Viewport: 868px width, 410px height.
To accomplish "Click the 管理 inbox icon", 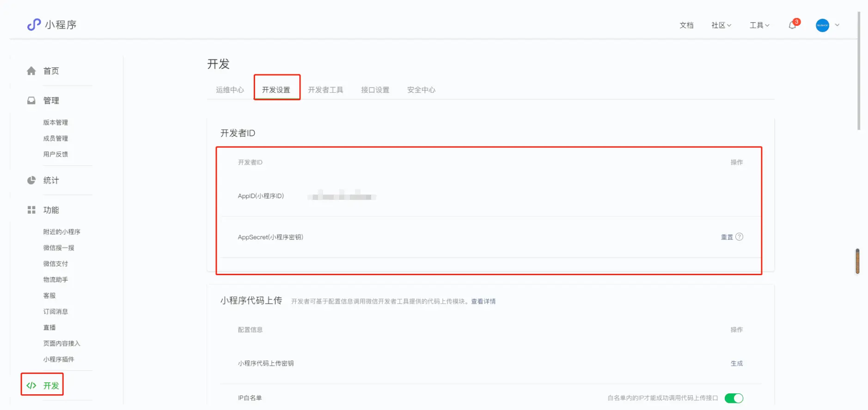I will pos(31,101).
